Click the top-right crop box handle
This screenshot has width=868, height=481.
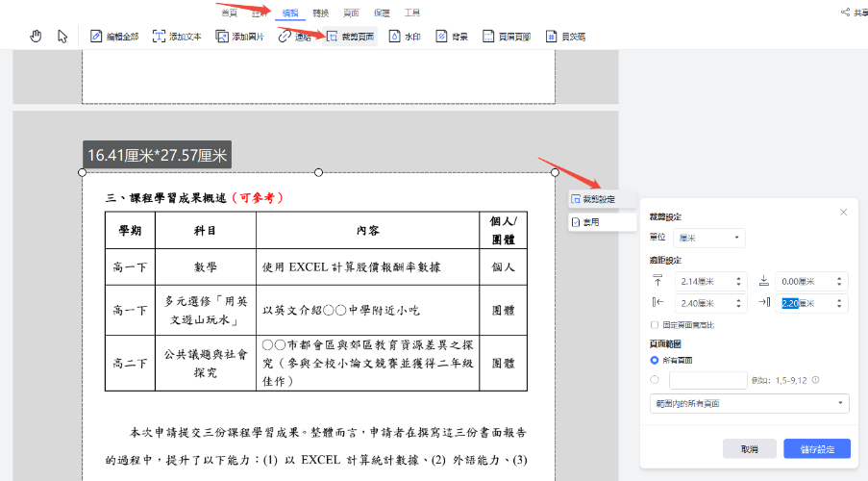pos(555,172)
